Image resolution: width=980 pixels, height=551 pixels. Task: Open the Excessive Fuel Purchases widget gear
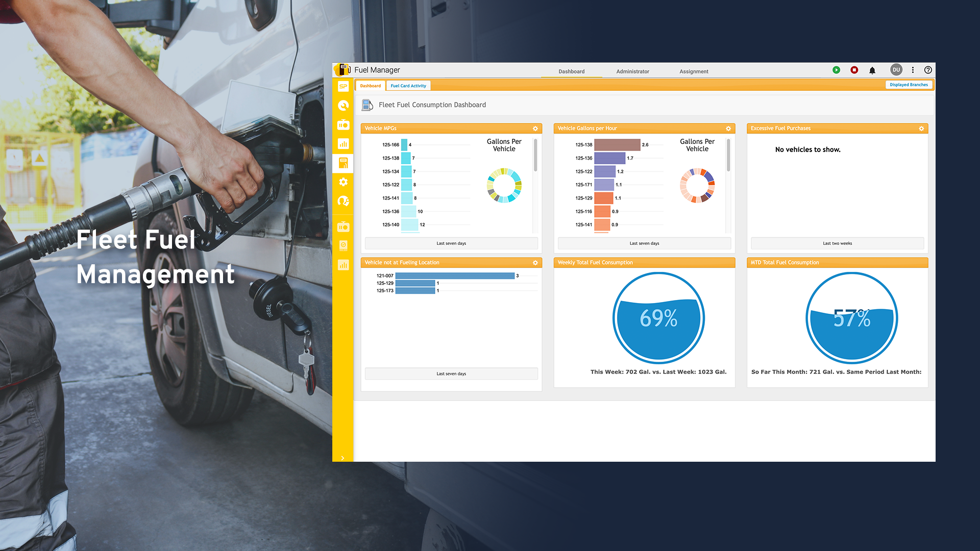(921, 128)
